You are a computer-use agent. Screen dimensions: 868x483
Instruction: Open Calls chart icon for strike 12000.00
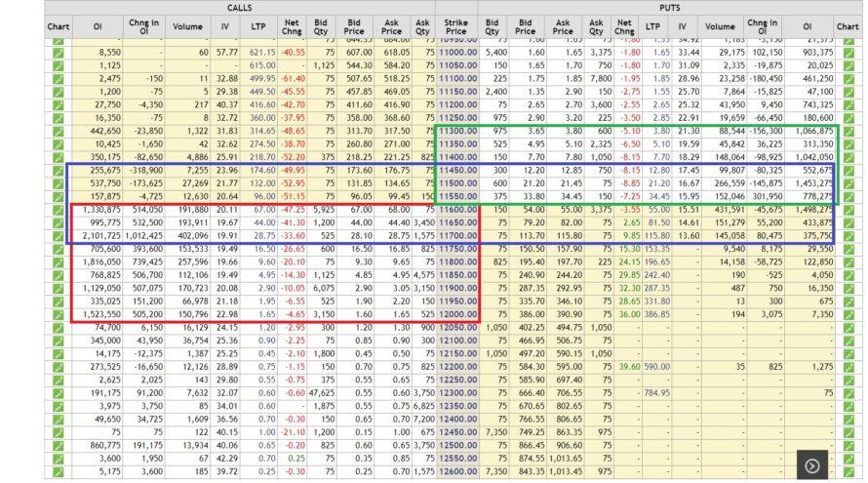59,314
